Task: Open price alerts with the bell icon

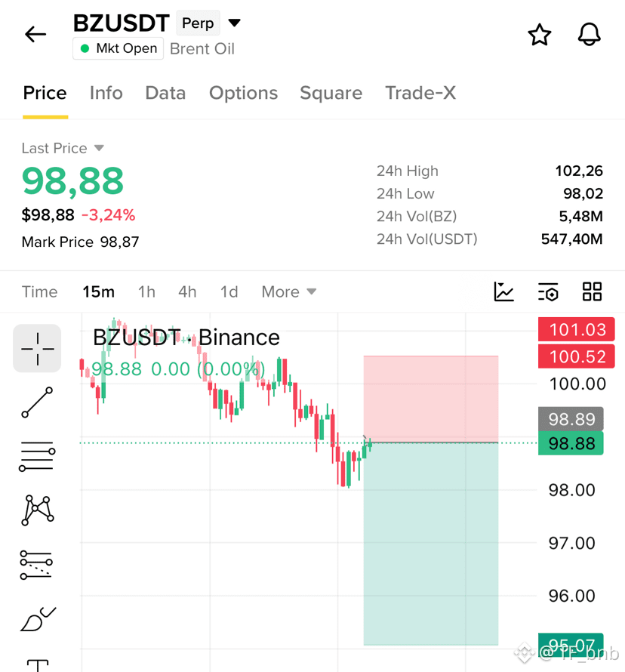Action: (x=589, y=34)
